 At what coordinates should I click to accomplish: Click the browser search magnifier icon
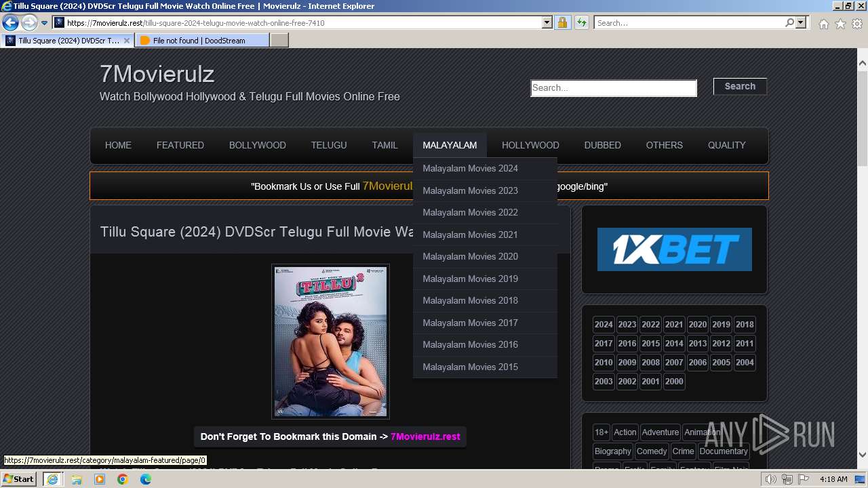pyautogui.click(x=789, y=22)
